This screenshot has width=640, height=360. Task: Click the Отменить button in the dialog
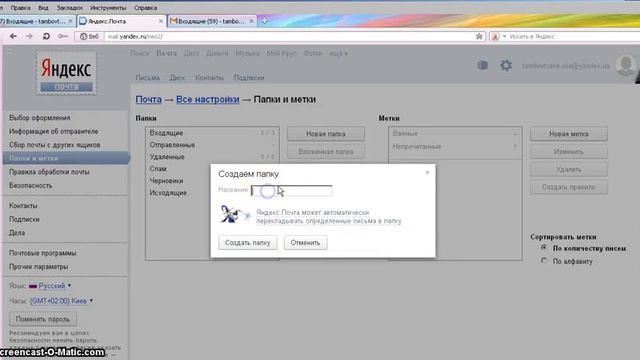click(x=305, y=242)
